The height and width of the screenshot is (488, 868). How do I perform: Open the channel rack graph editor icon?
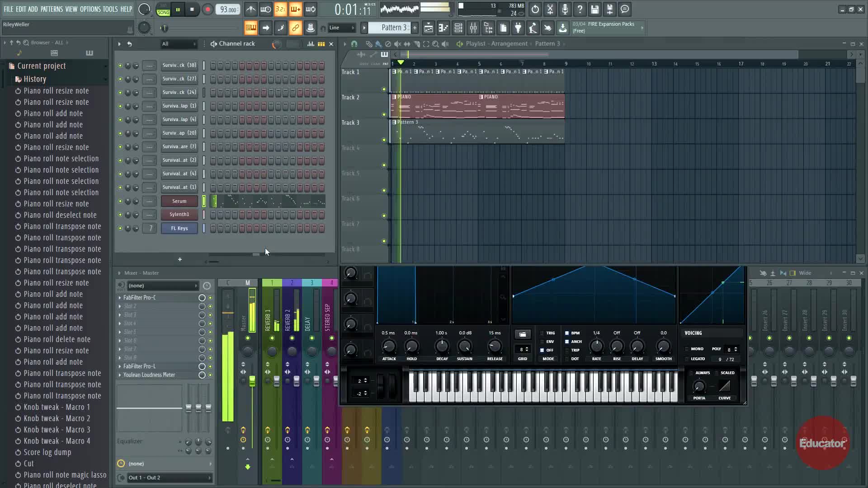tap(311, 44)
